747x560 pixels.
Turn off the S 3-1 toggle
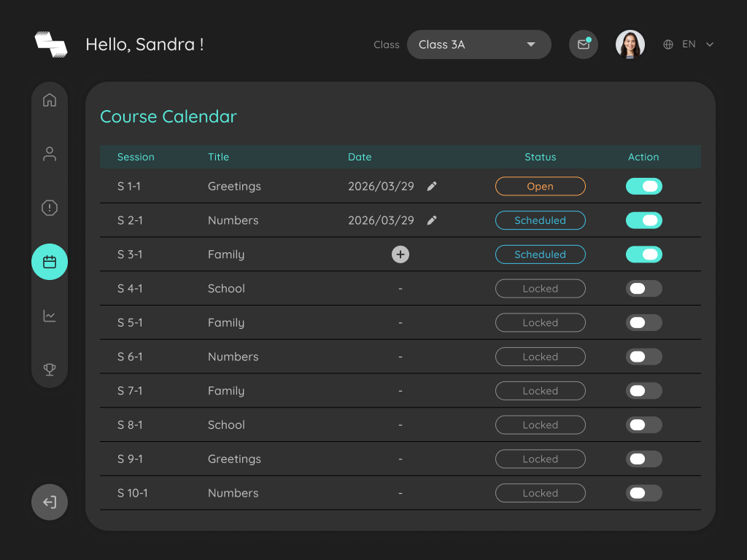click(x=644, y=254)
